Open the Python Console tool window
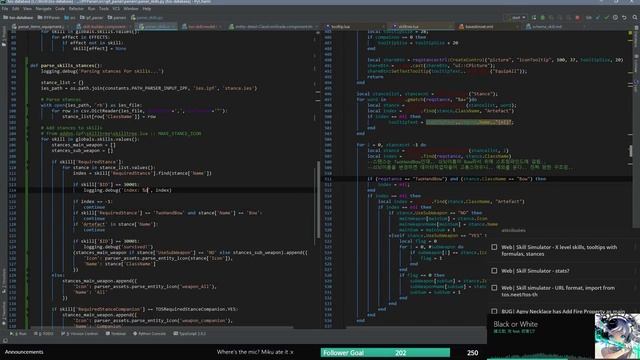Viewport: 640px width, 360px height. 149,333
